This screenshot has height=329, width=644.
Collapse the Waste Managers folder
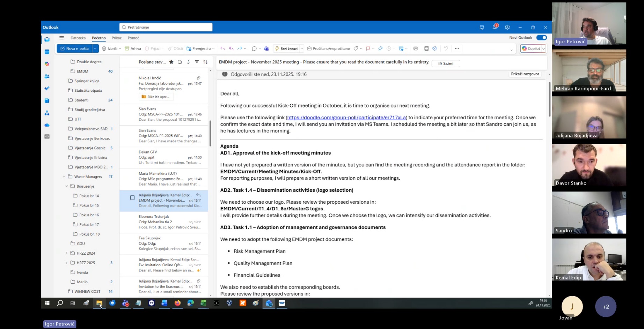point(64,177)
